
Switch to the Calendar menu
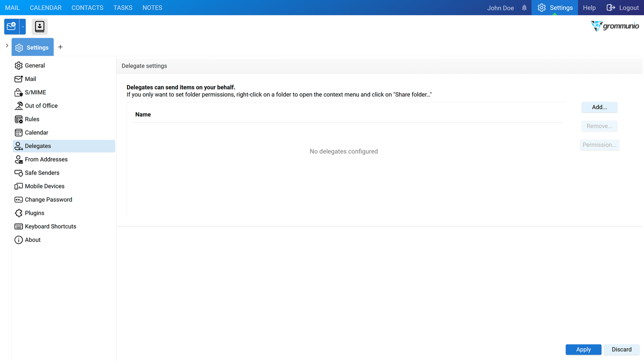click(x=46, y=8)
